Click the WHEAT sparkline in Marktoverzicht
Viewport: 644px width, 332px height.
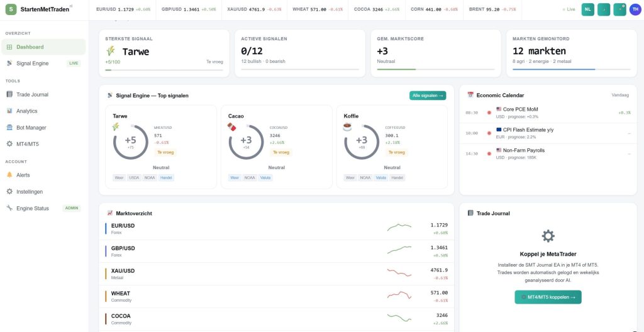click(x=399, y=295)
